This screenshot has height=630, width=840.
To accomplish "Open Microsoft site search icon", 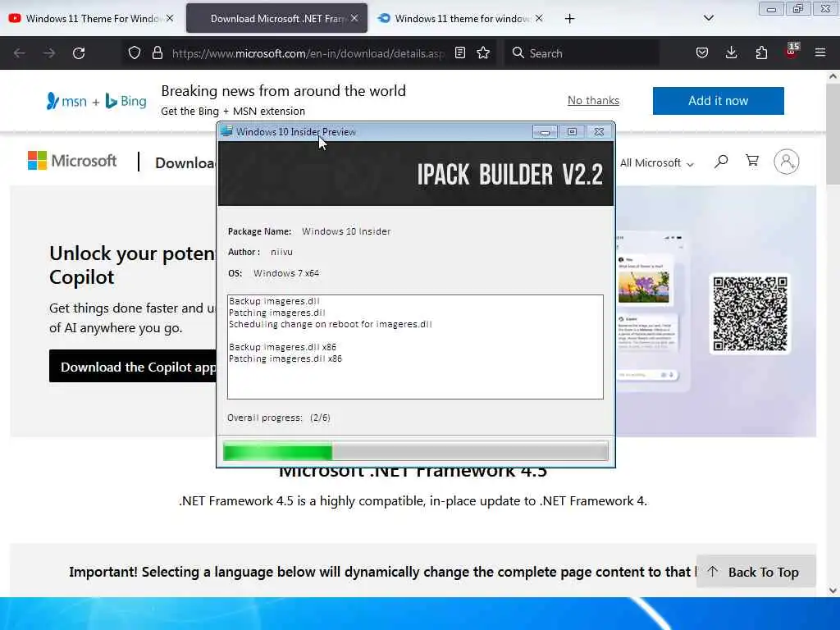I will point(721,162).
